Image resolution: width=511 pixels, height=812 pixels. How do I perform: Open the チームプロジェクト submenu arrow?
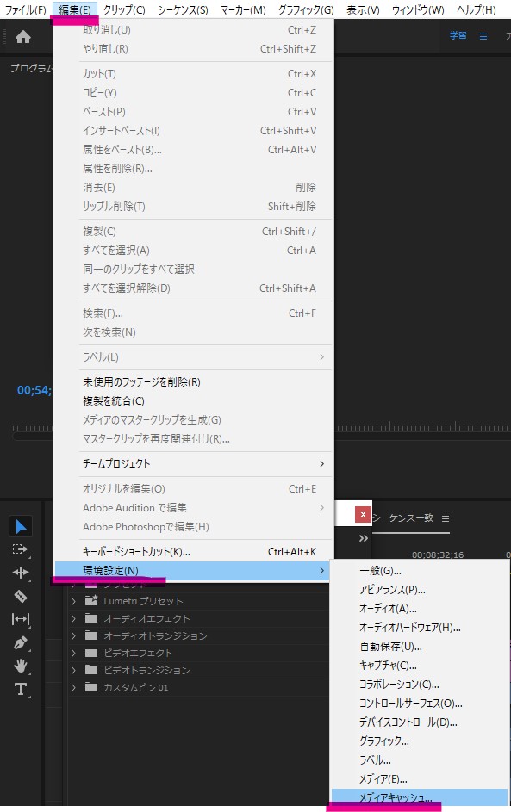tap(321, 463)
